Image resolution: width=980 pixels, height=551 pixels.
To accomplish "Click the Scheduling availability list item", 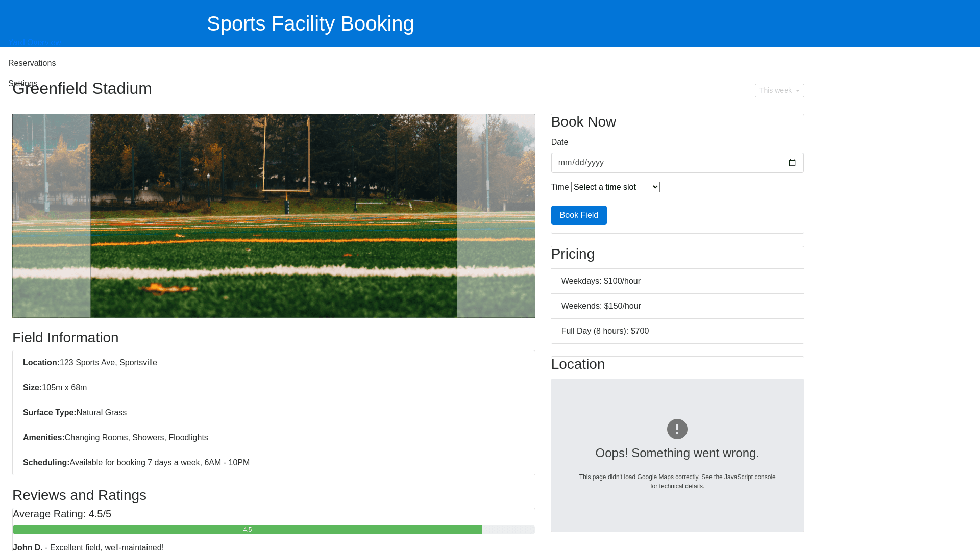I will (274, 463).
